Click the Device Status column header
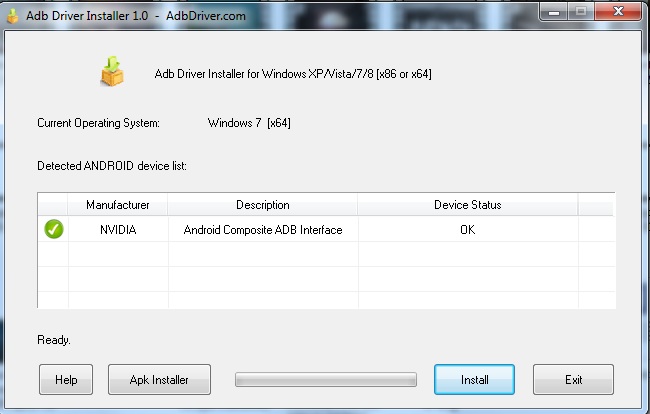 click(x=467, y=205)
